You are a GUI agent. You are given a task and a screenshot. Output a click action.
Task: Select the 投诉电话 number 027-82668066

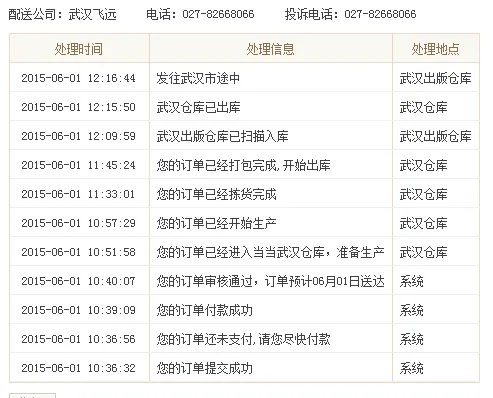(x=380, y=14)
